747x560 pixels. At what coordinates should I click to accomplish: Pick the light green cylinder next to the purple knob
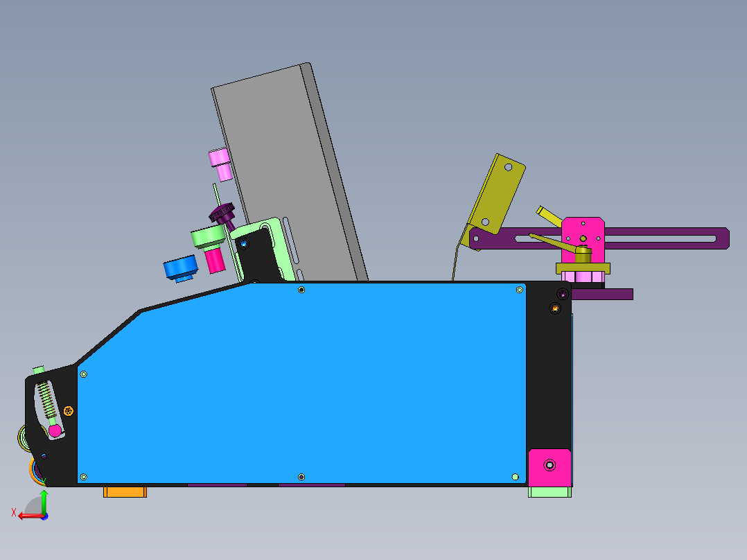[206, 237]
